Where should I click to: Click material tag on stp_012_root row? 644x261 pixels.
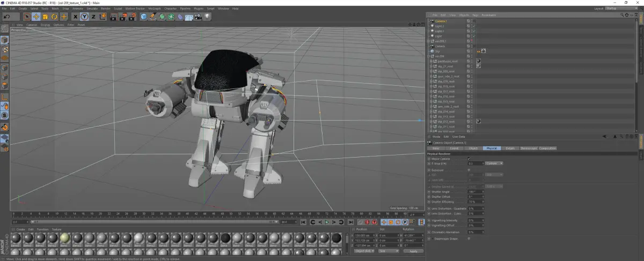click(x=478, y=121)
